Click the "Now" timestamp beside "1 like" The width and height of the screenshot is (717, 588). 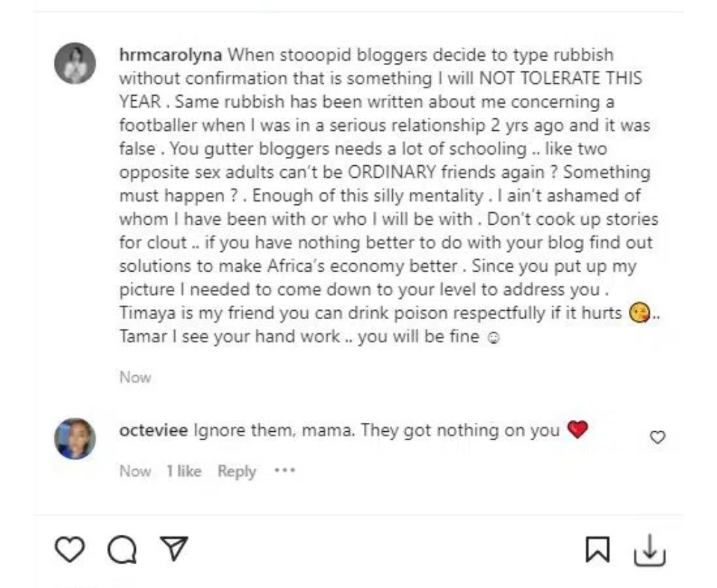coord(135,471)
